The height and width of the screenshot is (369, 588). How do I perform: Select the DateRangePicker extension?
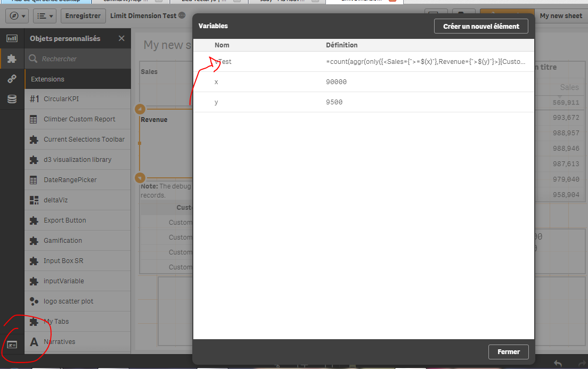pyautogui.click(x=78, y=180)
